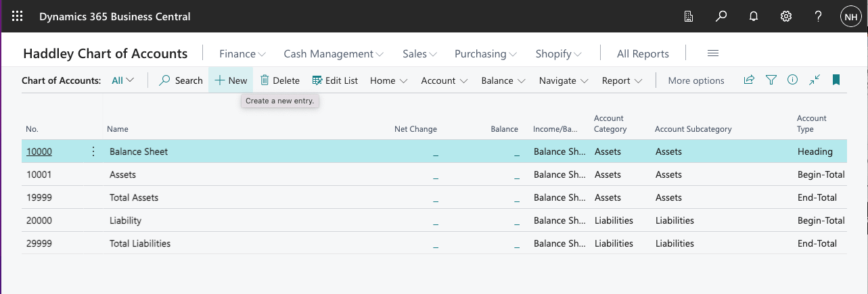
Task: Open the Cash Management dropdown
Action: coord(334,53)
